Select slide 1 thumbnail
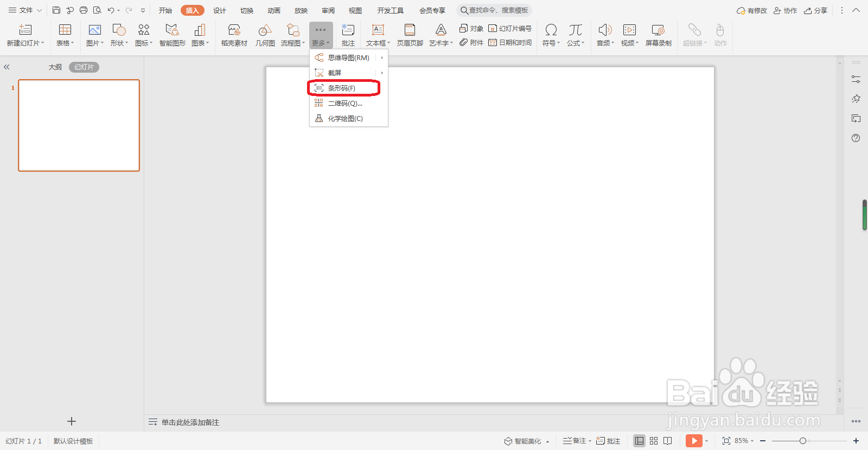 pos(79,125)
